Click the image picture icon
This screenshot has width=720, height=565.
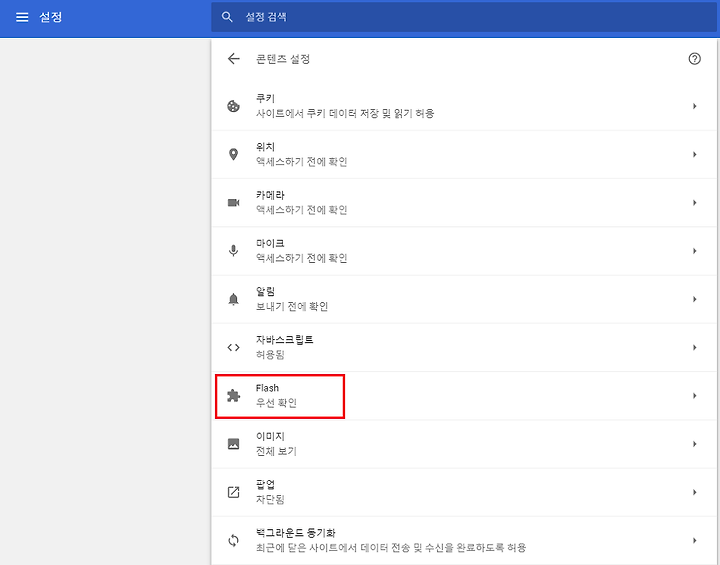coord(233,444)
